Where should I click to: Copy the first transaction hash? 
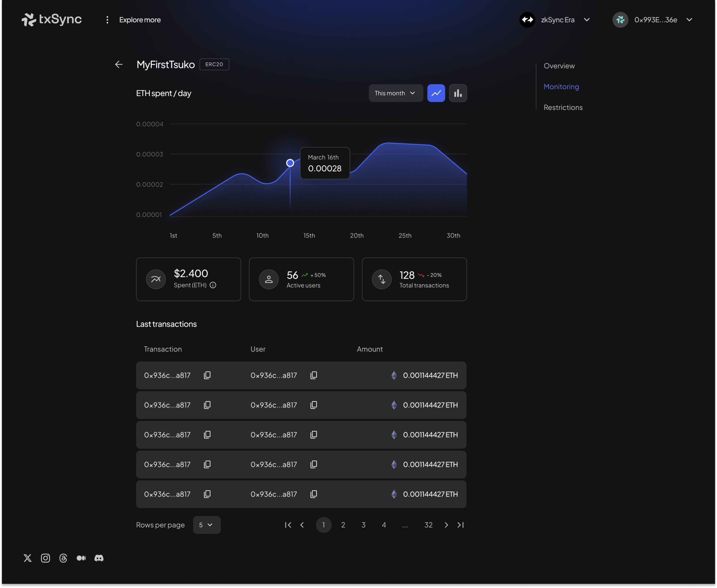coord(207,375)
